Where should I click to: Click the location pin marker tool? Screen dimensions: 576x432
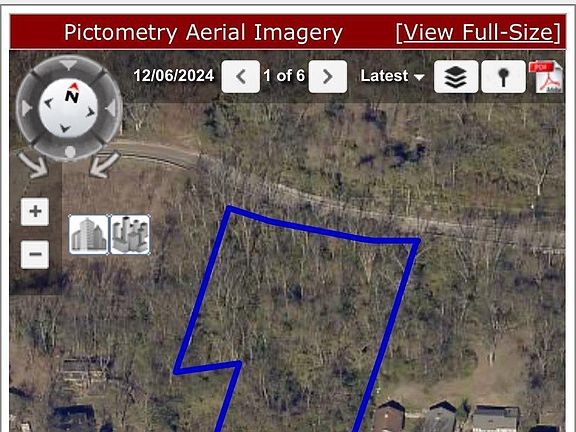coord(503,77)
